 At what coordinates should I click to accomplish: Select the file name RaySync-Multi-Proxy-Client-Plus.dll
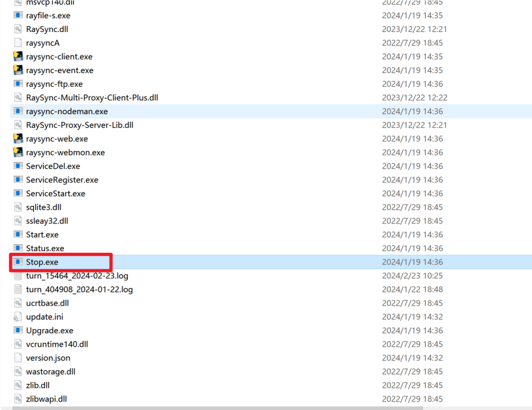click(x=92, y=98)
